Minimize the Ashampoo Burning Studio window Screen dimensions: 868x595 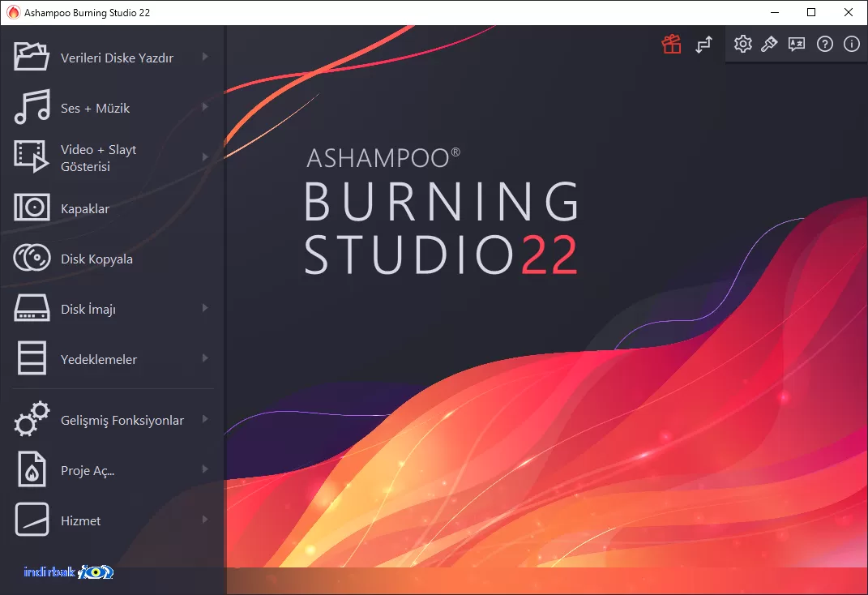tap(775, 12)
